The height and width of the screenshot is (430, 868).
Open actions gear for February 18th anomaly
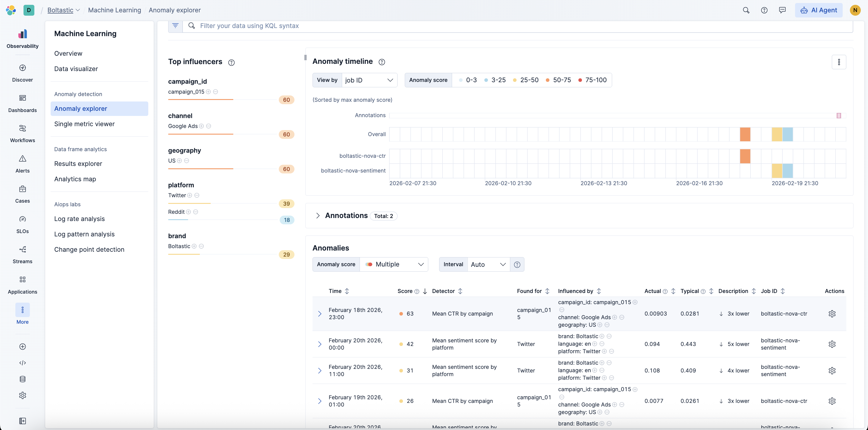pos(832,313)
